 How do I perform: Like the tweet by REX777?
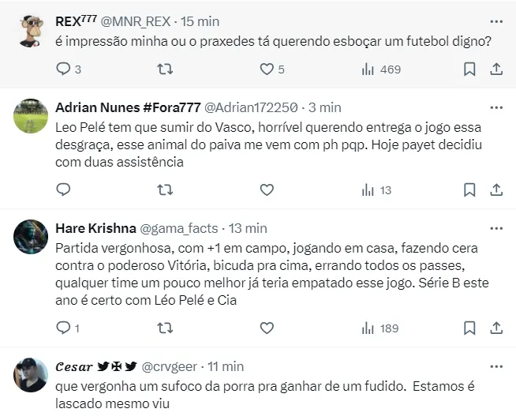(267, 69)
